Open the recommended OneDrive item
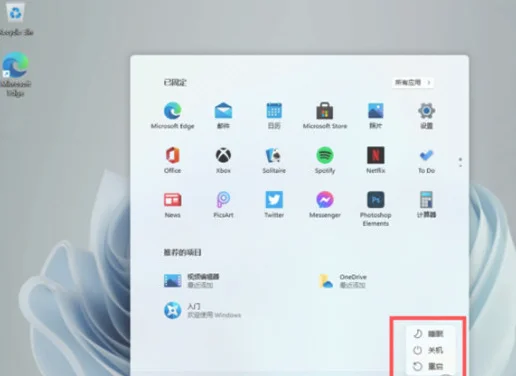Screen dimensions: 516x376 tap(343, 281)
